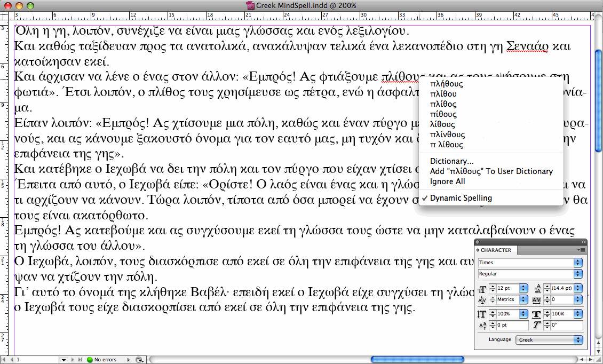The image size is (603, 364).
Task: Open the Language Greek dropdown
Action: point(578,340)
